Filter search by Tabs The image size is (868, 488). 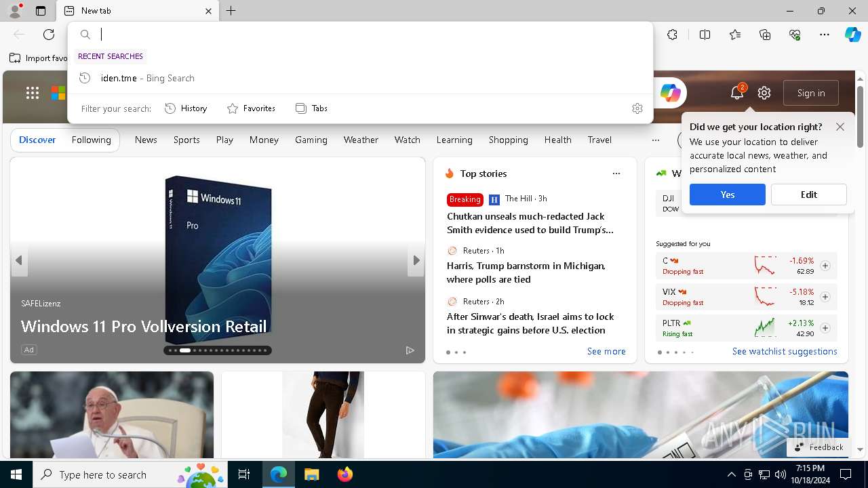tap(312, 108)
